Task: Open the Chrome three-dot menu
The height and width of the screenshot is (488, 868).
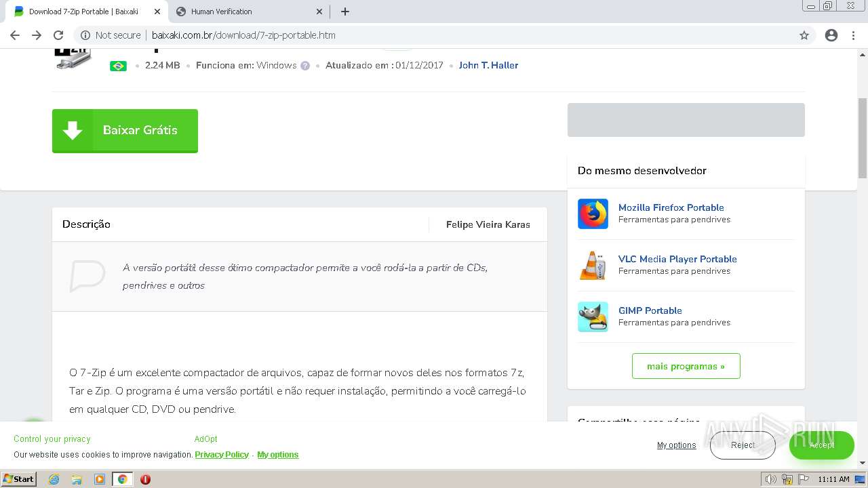Action: tap(853, 35)
